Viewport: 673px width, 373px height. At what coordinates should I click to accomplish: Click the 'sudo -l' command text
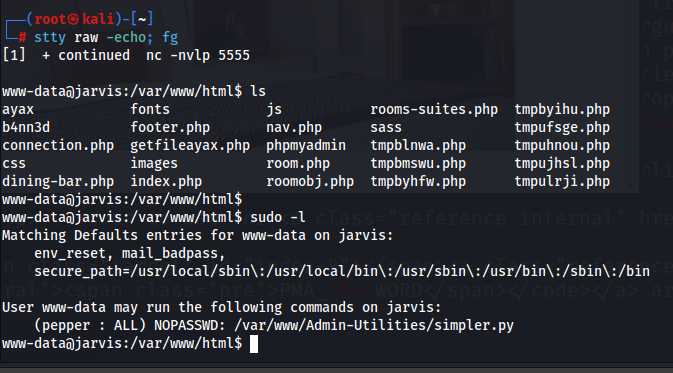[278, 217]
